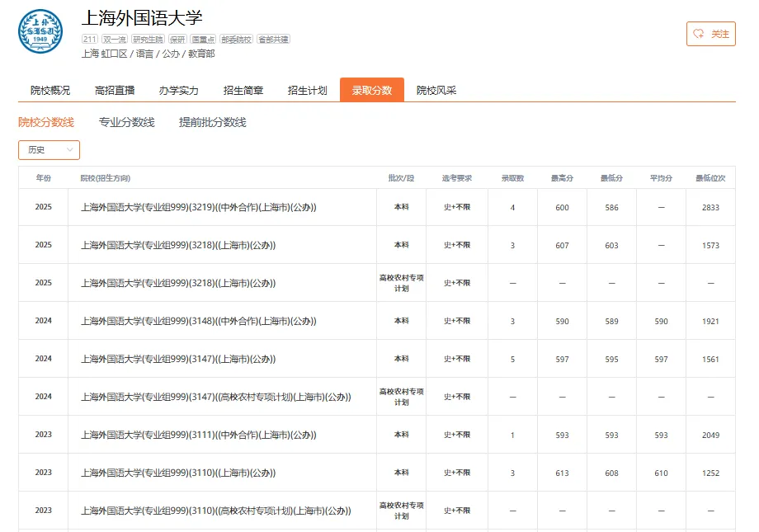
Task: Click the 保研 tag
Action: click(x=177, y=40)
